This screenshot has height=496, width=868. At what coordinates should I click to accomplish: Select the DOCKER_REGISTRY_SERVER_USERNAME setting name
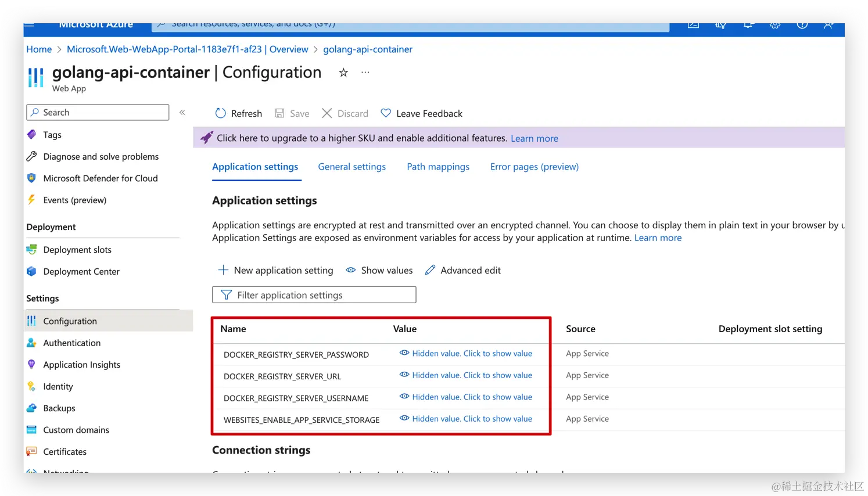pyautogui.click(x=296, y=398)
